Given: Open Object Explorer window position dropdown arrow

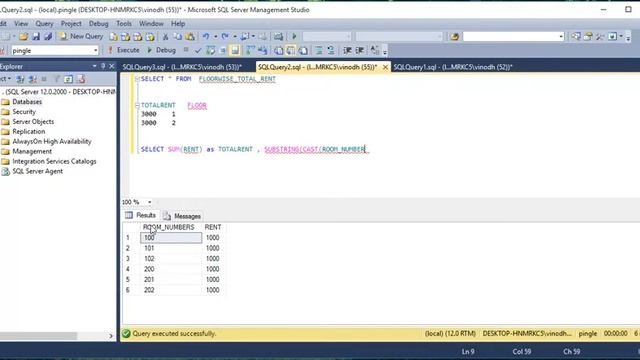Looking at the screenshot, I should tap(94, 66).
